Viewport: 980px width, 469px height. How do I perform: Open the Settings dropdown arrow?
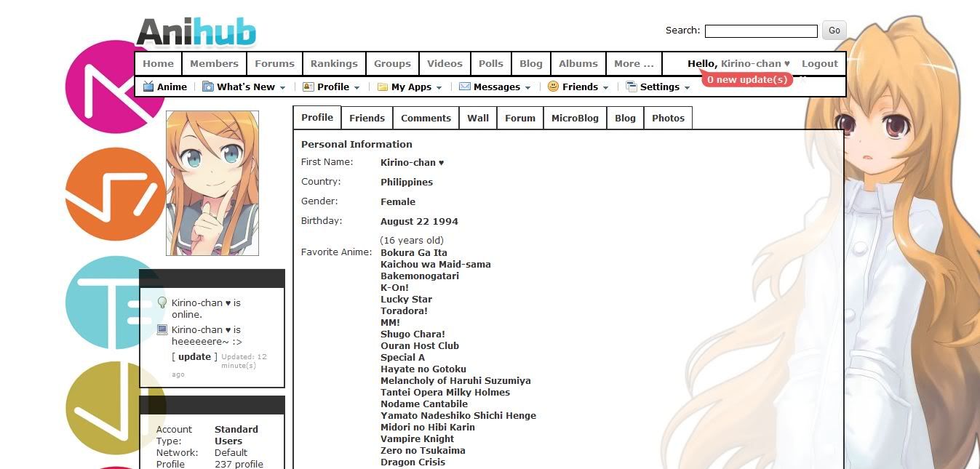(686, 88)
